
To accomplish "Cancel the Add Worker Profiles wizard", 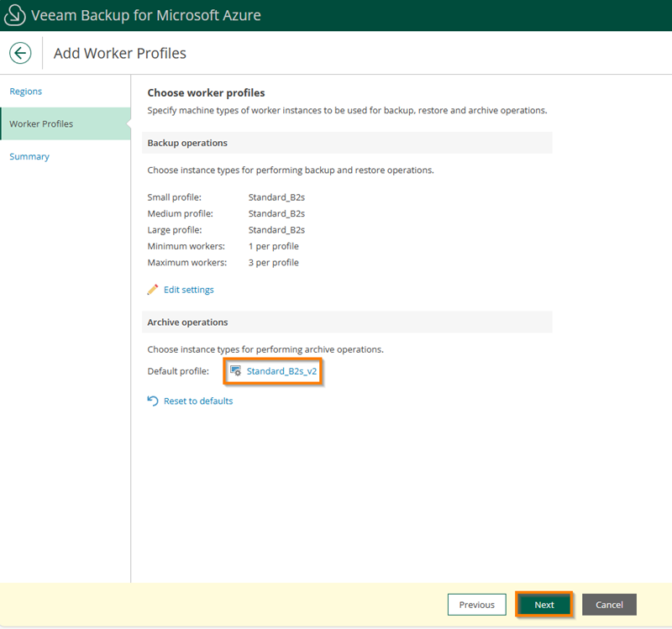I will click(x=609, y=605).
